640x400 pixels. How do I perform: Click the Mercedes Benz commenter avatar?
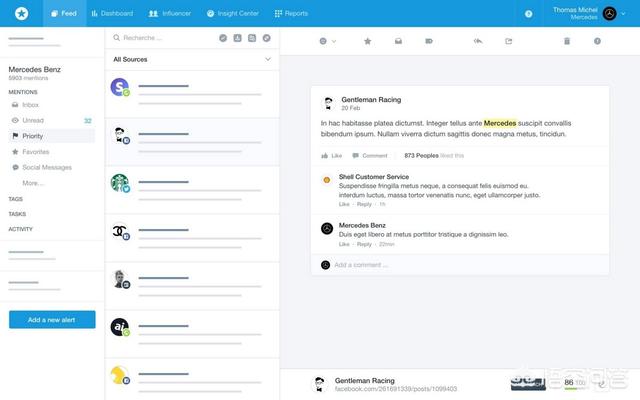tap(327, 228)
